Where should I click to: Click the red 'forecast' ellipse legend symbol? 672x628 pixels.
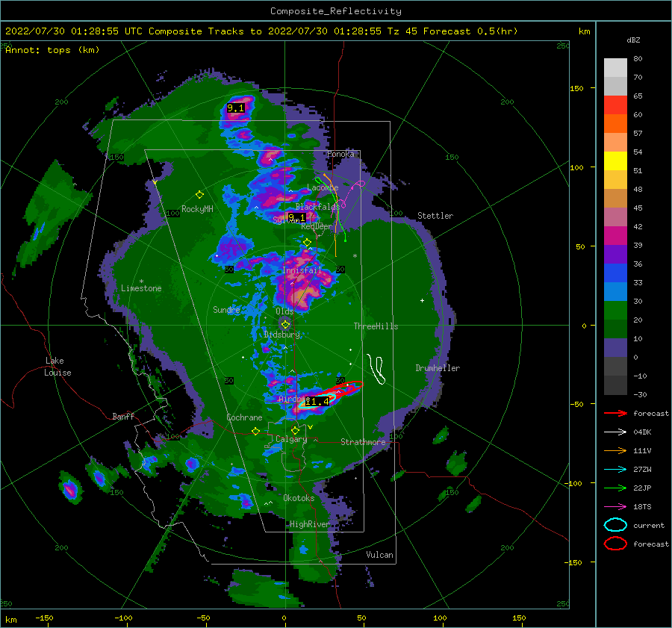click(615, 544)
